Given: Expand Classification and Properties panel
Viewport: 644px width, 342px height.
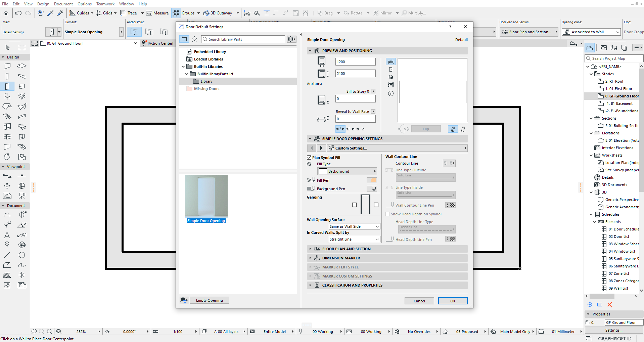Looking at the screenshot, I should click(387, 285).
